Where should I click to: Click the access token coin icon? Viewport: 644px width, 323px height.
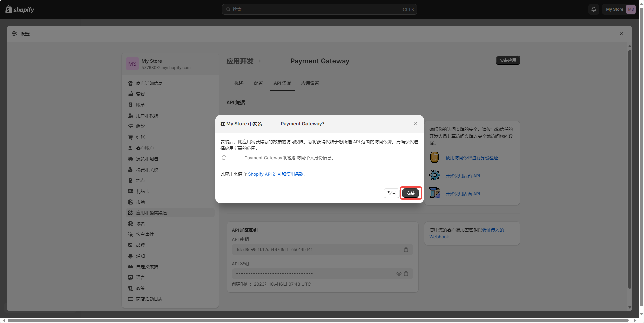434,157
